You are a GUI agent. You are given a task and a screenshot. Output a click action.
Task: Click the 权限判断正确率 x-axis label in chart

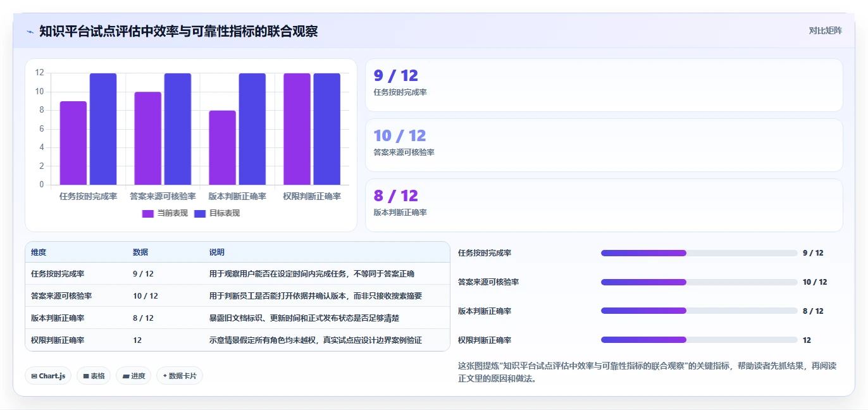(312, 196)
